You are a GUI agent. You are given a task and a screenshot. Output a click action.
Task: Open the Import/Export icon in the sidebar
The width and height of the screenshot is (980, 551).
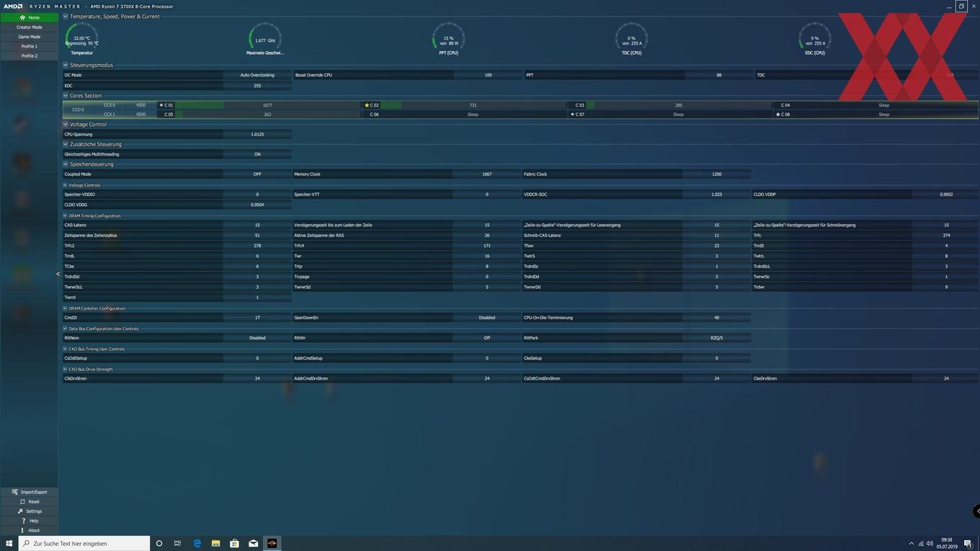14,492
